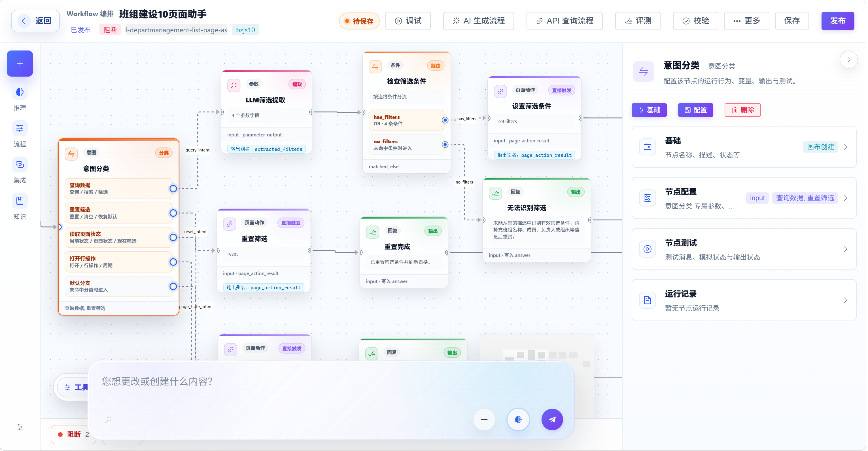The width and height of the screenshot is (868, 451).
Task: Click the 意图分类 node's swap icon
Action: (71, 154)
